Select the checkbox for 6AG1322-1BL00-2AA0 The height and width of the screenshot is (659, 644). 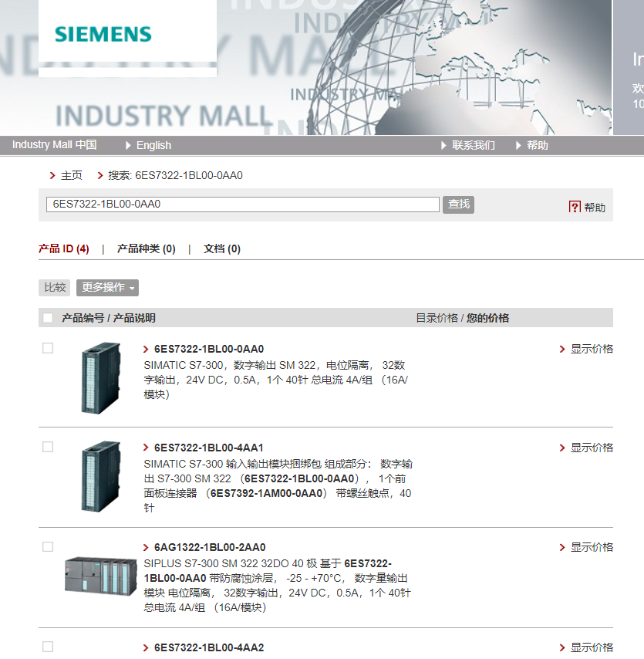click(48, 546)
